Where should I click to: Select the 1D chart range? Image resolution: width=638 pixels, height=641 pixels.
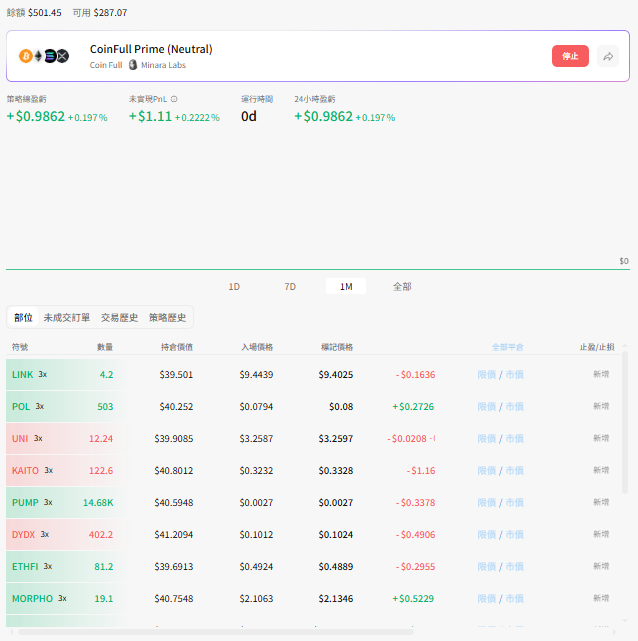coord(234,287)
